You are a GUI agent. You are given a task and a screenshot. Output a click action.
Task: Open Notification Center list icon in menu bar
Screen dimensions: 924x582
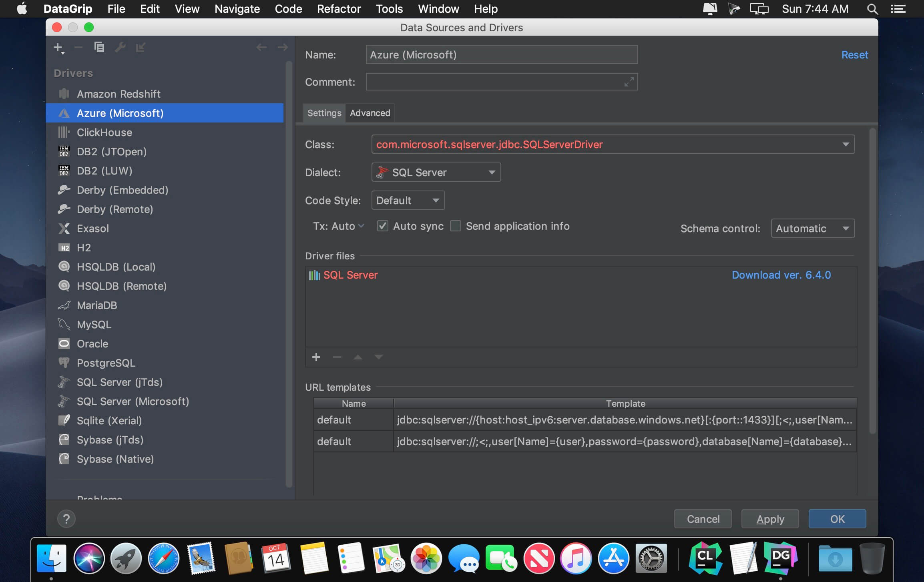click(x=898, y=9)
